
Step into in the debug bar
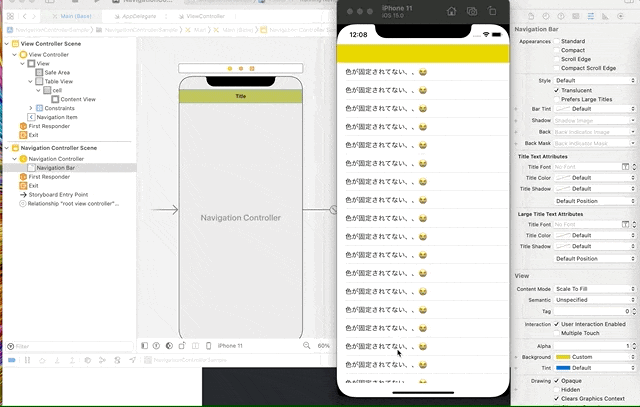click(57, 360)
